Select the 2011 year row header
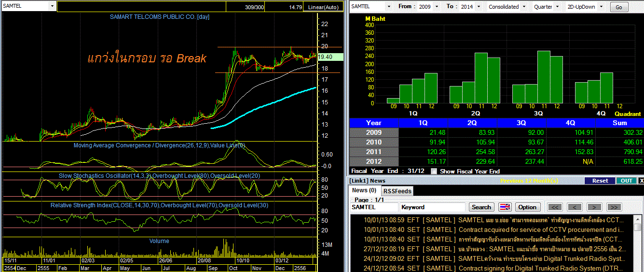 point(374,152)
